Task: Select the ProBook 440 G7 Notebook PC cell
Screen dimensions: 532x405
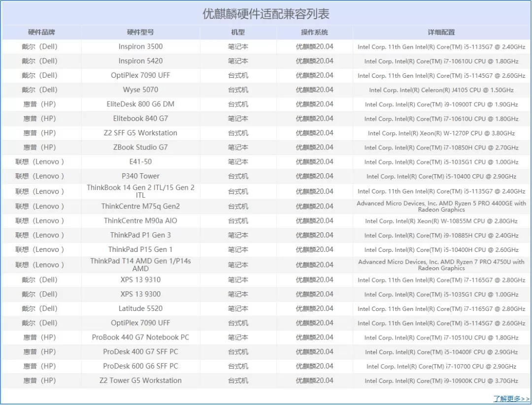Action: (140, 338)
